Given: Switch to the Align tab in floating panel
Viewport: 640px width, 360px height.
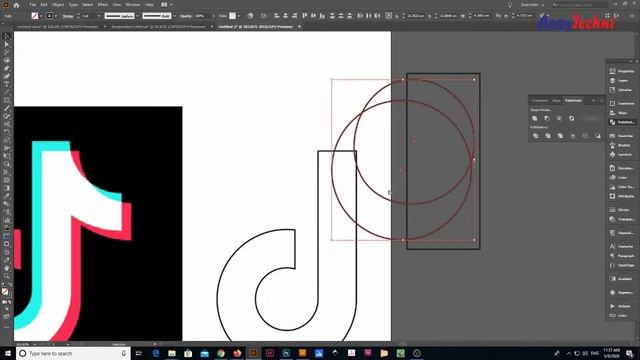Looking at the screenshot, I should pos(556,100).
